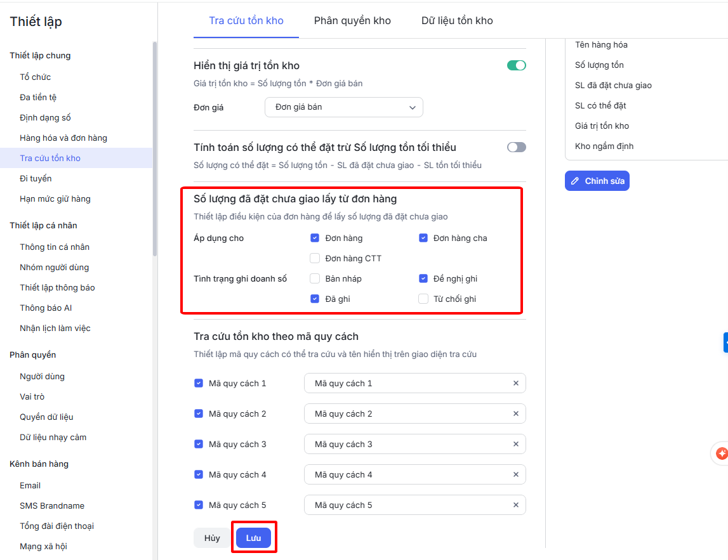The height and width of the screenshot is (560, 728).
Task: Click Số lượng tồn list entry
Action: (x=599, y=65)
